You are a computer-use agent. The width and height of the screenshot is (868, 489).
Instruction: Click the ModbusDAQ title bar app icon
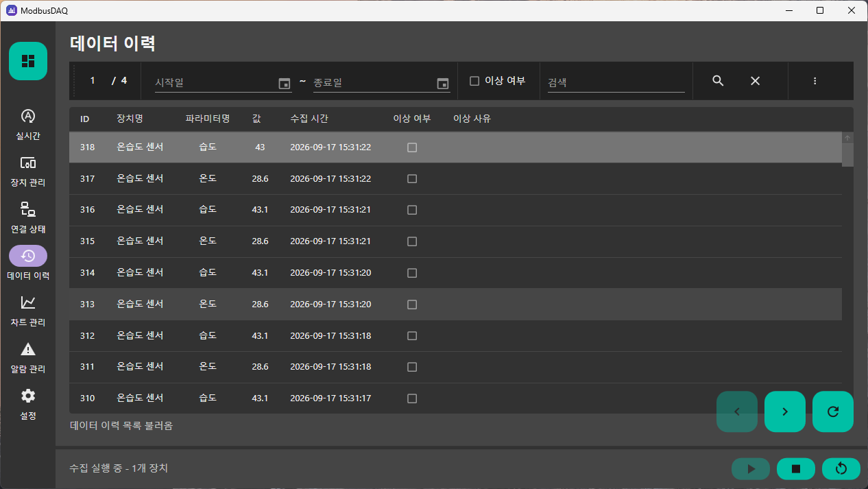(11, 10)
